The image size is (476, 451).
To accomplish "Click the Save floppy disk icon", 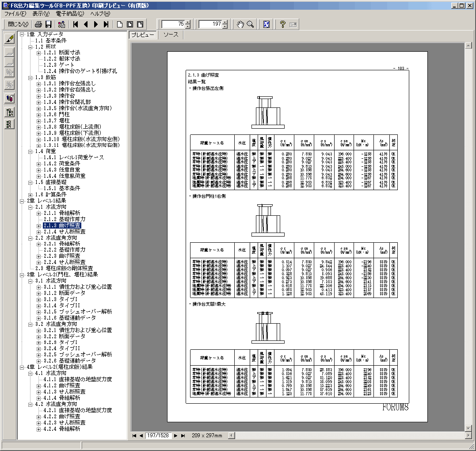I will (48, 24).
